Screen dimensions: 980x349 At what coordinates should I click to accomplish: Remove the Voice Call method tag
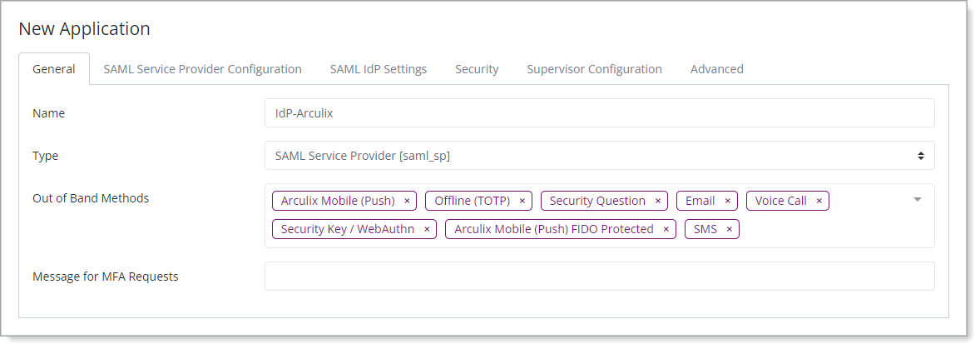(x=819, y=201)
